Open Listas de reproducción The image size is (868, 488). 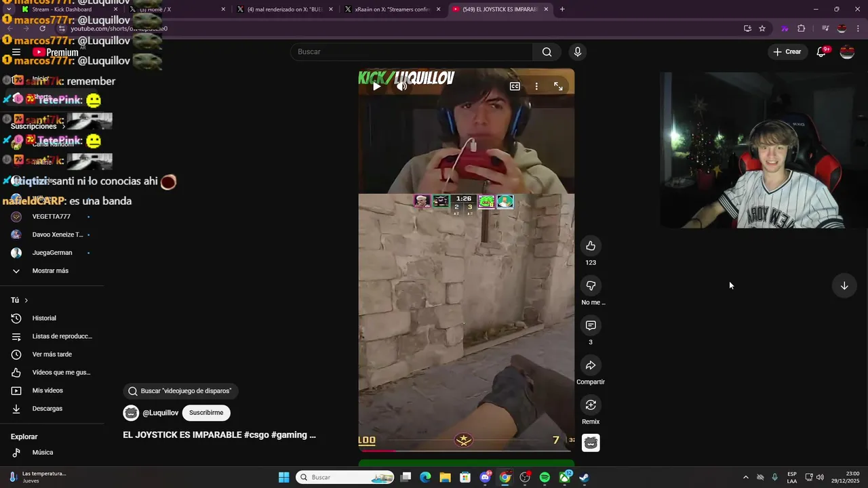tap(52, 336)
